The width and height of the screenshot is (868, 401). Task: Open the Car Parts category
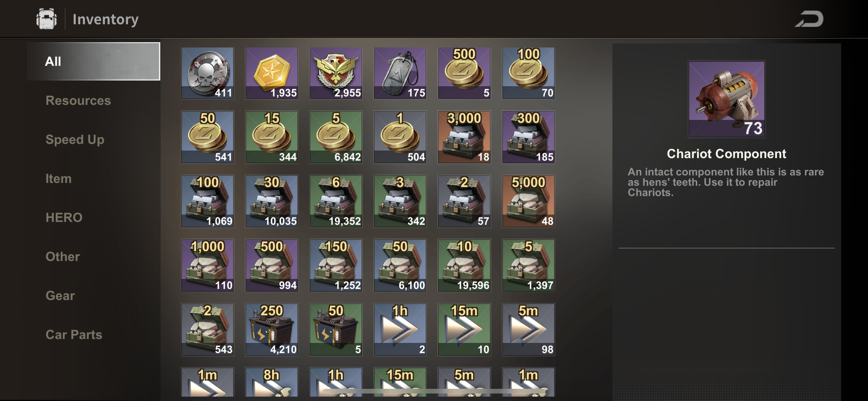click(x=74, y=334)
